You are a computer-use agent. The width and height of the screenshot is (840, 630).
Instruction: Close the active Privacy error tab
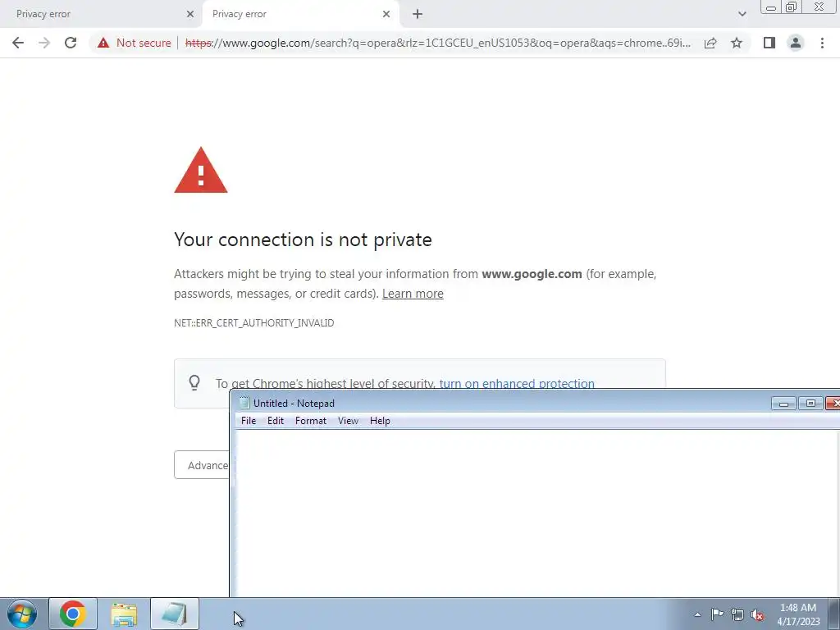[386, 15]
